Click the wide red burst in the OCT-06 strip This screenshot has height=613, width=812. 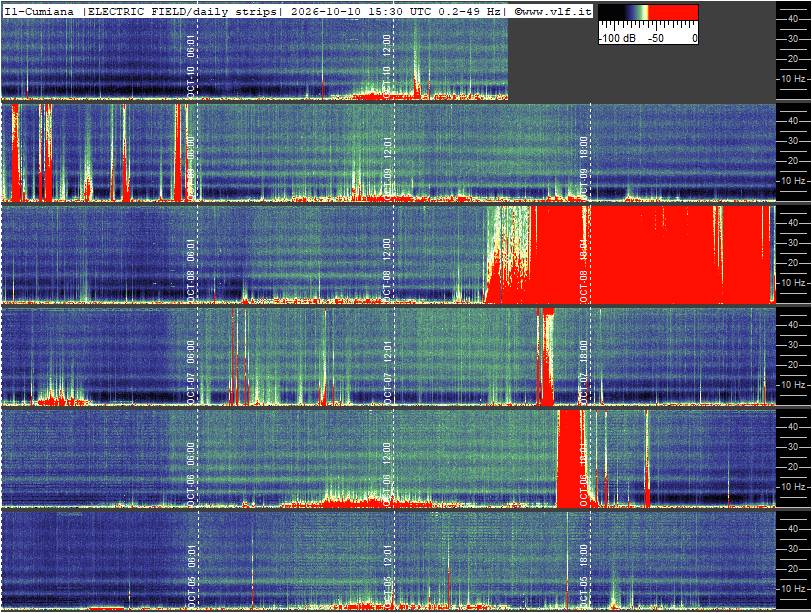coord(571,459)
